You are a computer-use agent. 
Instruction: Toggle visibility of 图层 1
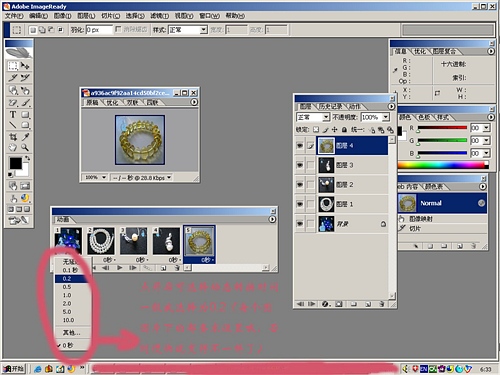tap(300, 204)
